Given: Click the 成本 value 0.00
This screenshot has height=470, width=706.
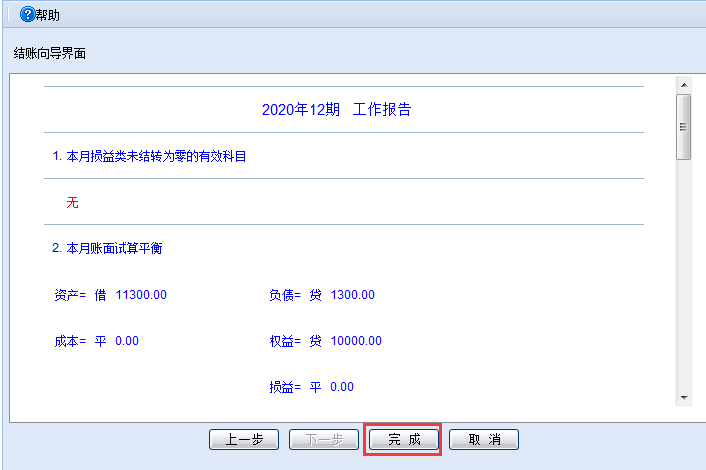Looking at the screenshot, I should point(127,341).
